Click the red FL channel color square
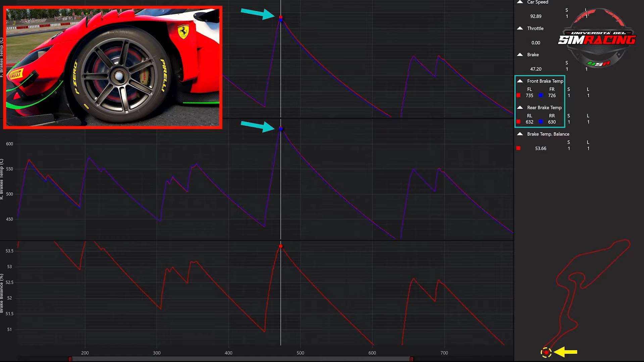This screenshot has height=362, width=644. [x=518, y=96]
